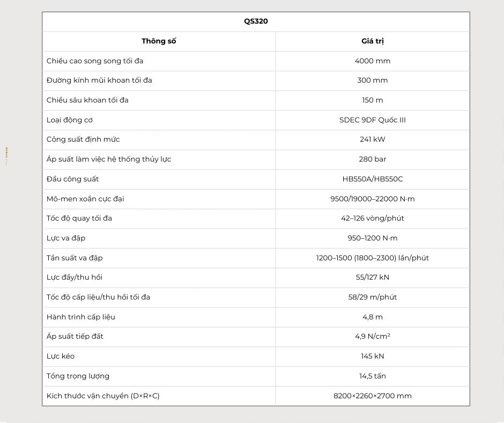The width and height of the screenshot is (504, 423).
Task: Select the "Lực va đập" row label
Action: (x=66, y=238)
